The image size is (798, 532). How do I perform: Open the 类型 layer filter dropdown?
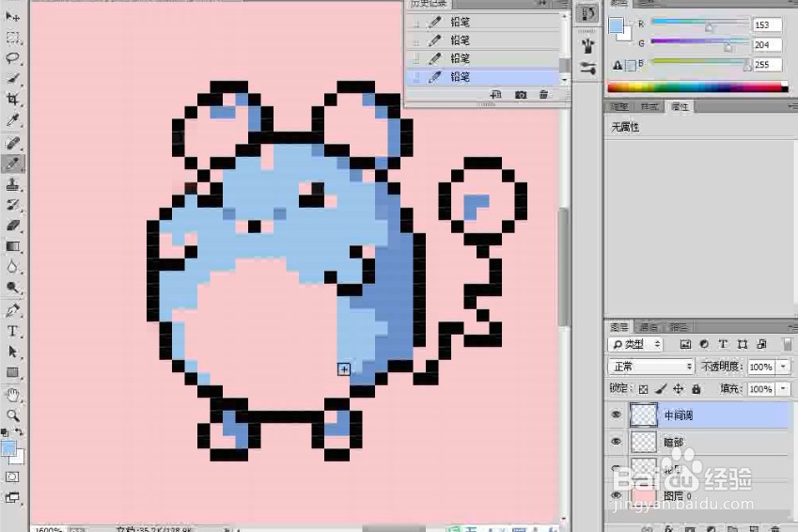click(636, 345)
